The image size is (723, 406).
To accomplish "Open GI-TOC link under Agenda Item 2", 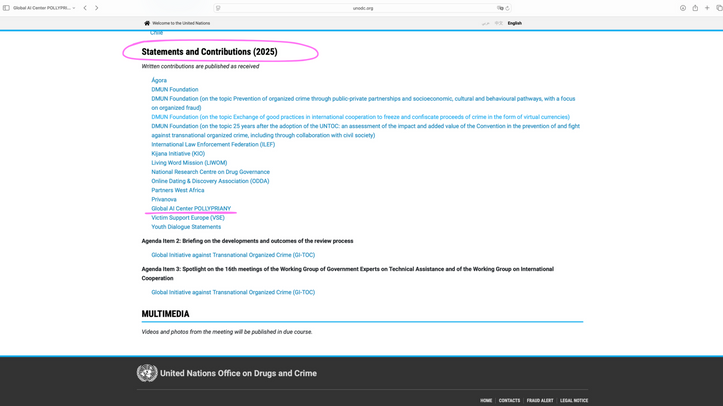I will tap(233, 255).
